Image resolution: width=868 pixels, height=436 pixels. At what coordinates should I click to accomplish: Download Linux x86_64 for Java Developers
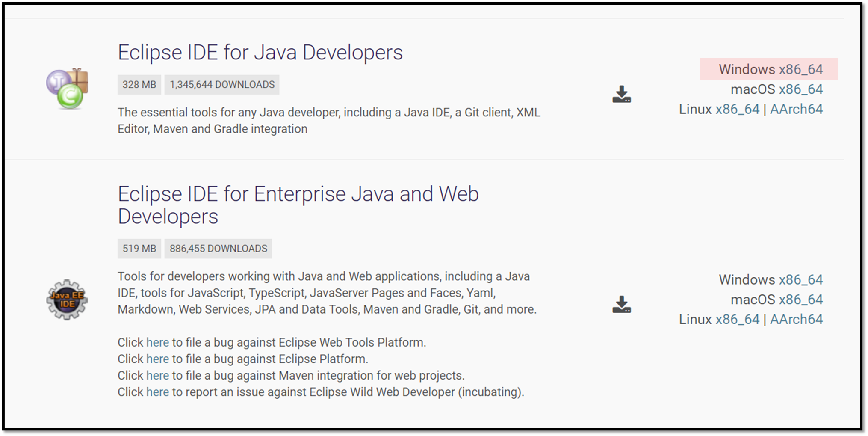pyautogui.click(x=737, y=109)
